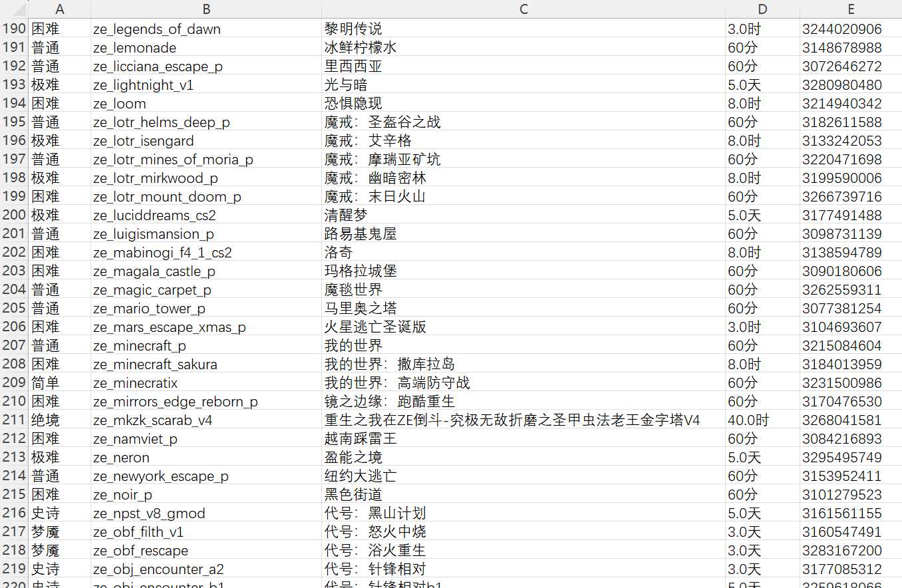
Task: Select the 绝境 difficulty cell
Action: (59, 420)
